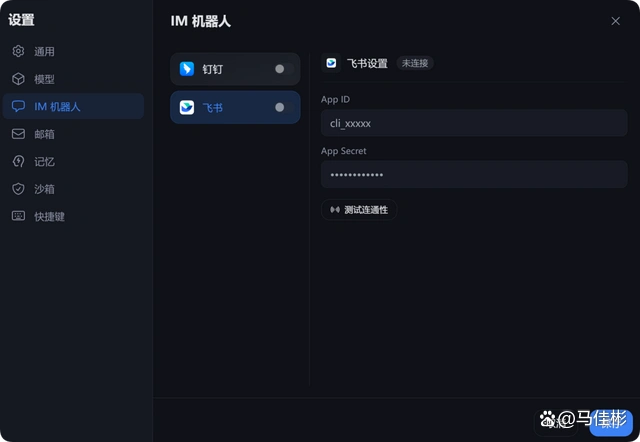Image resolution: width=640 pixels, height=442 pixels.
Task: Open 通用 settings via gear icon
Action: pyautogui.click(x=18, y=51)
